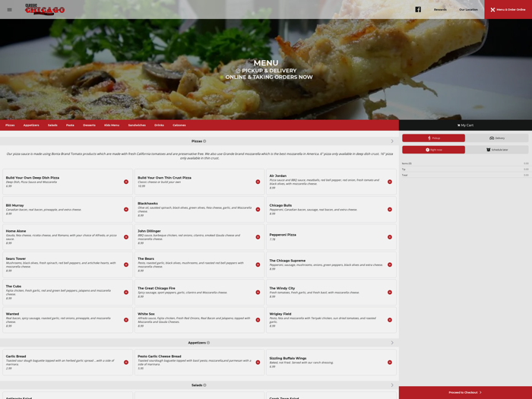Select "The Great Chicago Fire" title

point(157,288)
